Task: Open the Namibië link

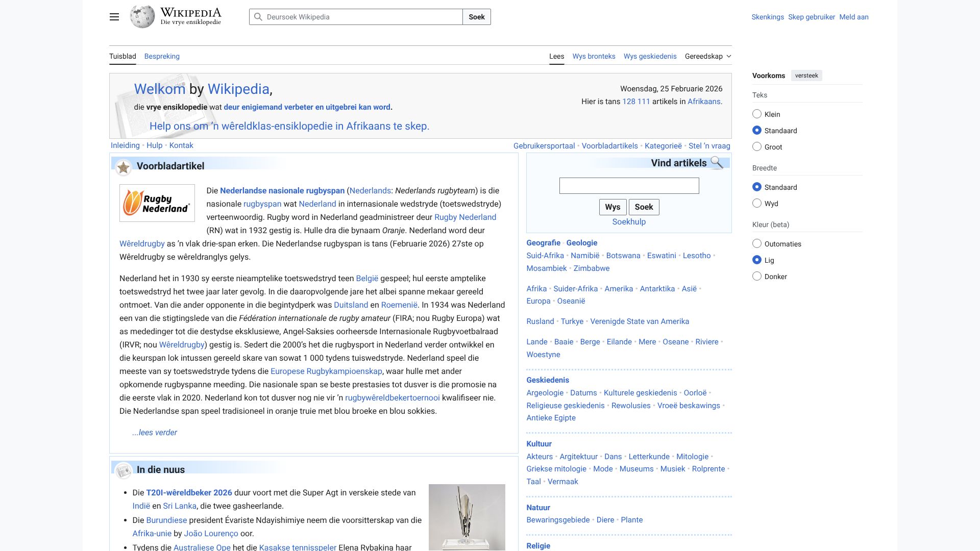Action: [585, 256]
